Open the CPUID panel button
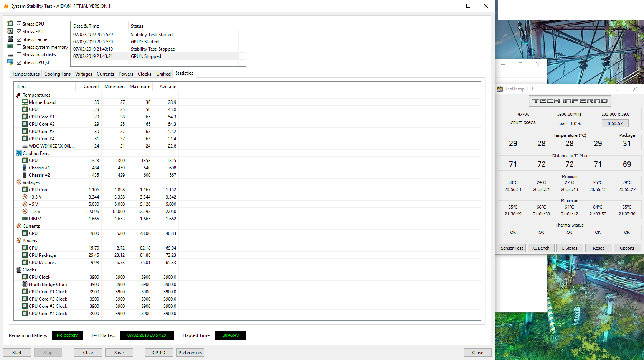 point(159,352)
